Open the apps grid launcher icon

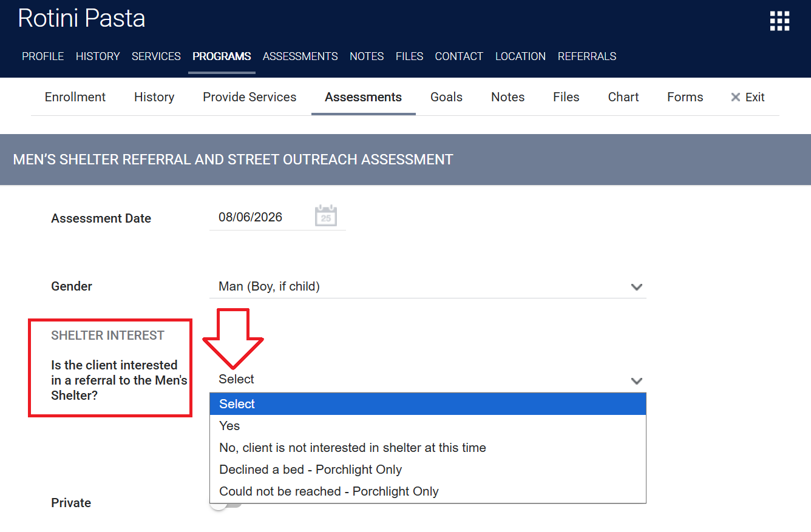pos(779,21)
